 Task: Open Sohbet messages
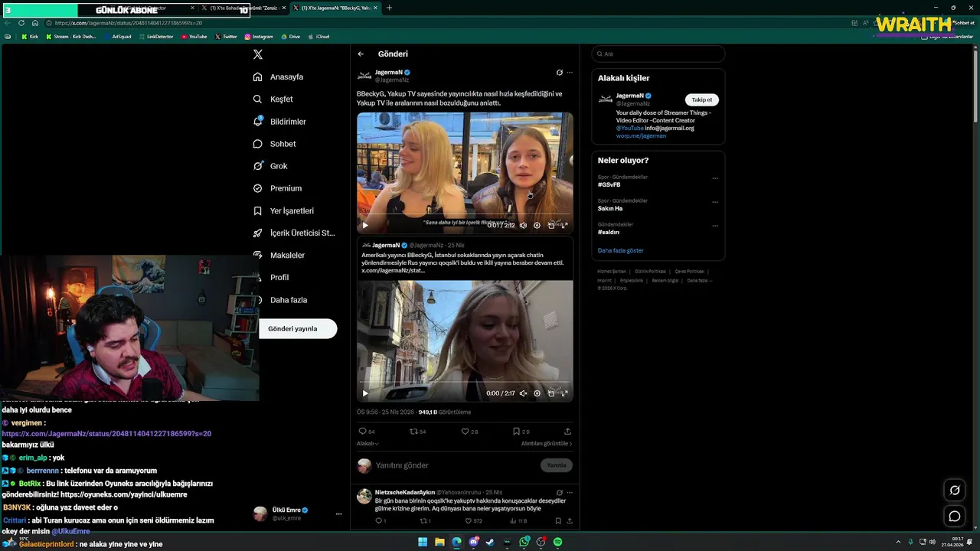(274, 144)
